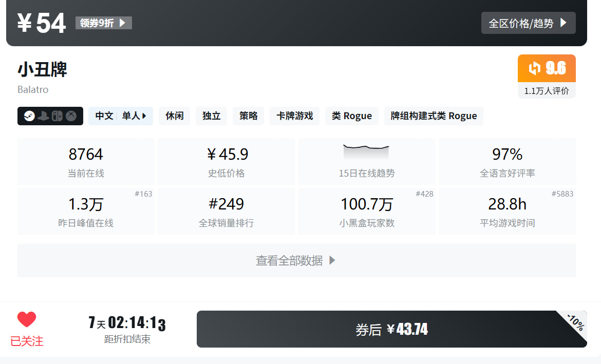Click the Nintendo Switch platform icon
This screenshot has width=601, height=364.
pyautogui.click(x=57, y=116)
